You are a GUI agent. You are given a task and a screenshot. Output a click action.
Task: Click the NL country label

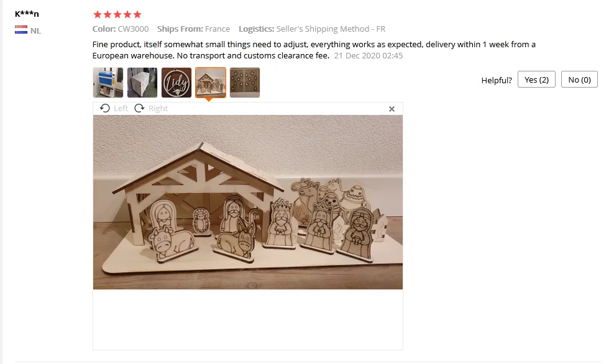point(35,30)
